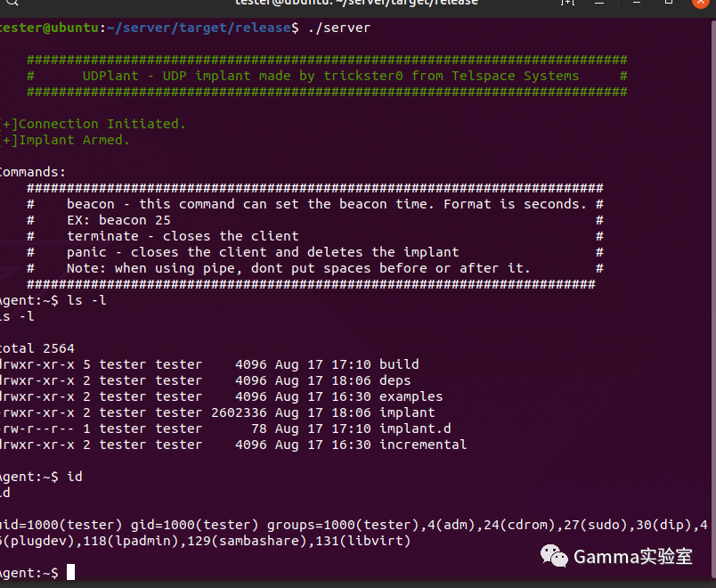Click the file size '2602336'
The height and width of the screenshot is (588, 716).
click(239, 412)
